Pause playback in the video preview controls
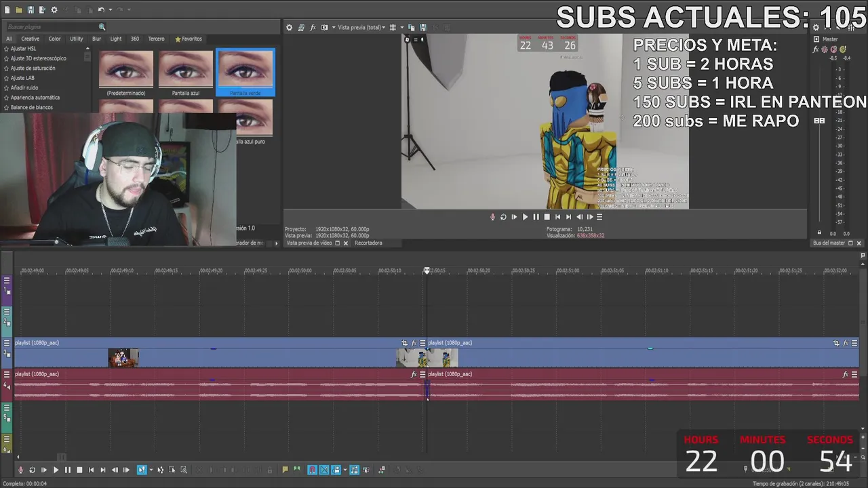Image resolution: width=868 pixels, height=488 pixels. click(x=536, y=217)
